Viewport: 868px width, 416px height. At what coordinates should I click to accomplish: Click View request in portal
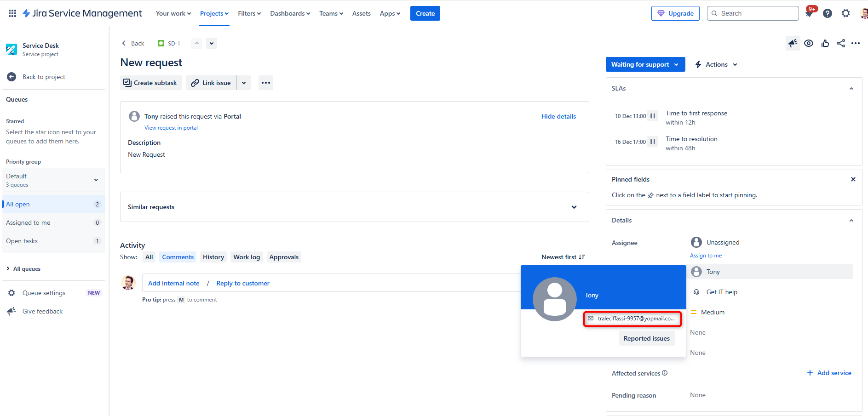pyautogui.click(x=171, y=128)
